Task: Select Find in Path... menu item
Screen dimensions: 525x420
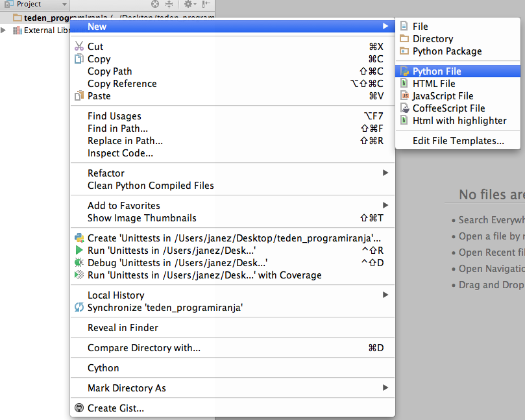Action: click(117, 129)
